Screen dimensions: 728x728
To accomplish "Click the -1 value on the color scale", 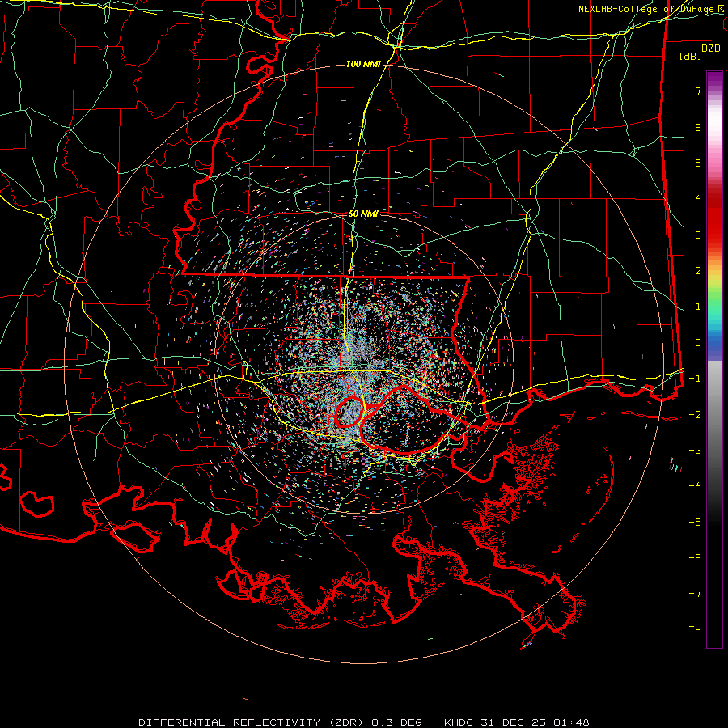I will coord(695,379).
